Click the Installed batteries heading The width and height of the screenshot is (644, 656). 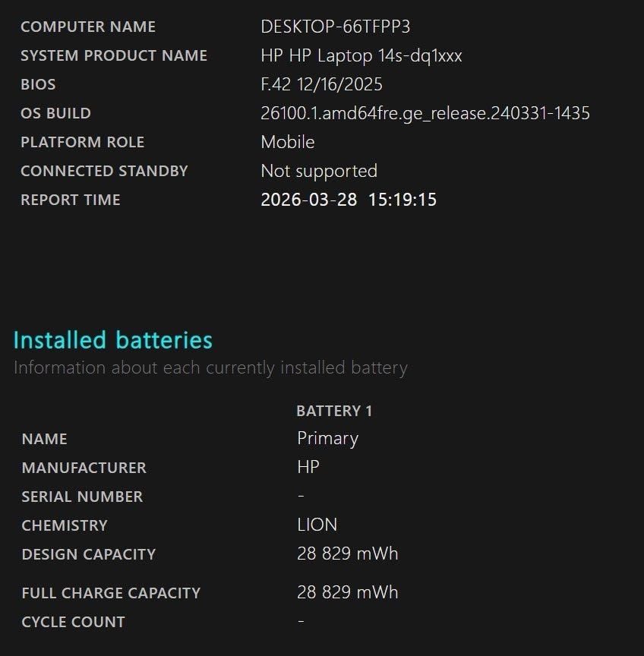tap(113, 339)
